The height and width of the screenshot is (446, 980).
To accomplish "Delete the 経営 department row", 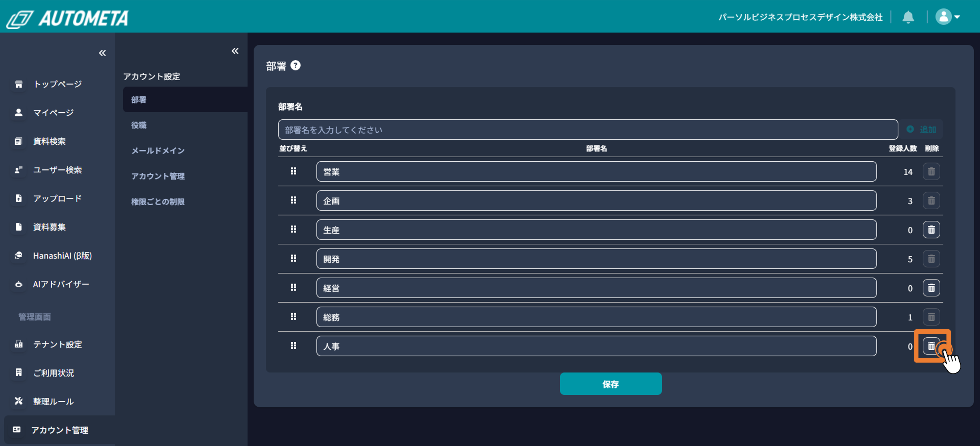I will pyautogui.click(x=931, y=288).
